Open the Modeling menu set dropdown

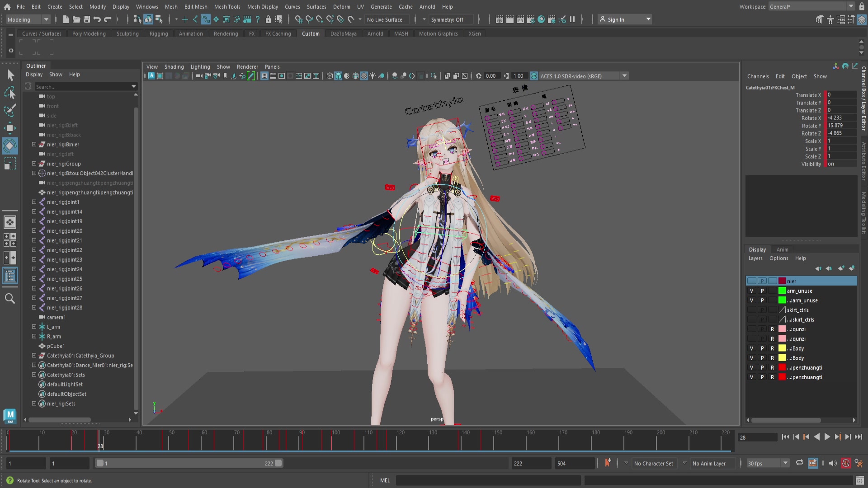point(28,19)
